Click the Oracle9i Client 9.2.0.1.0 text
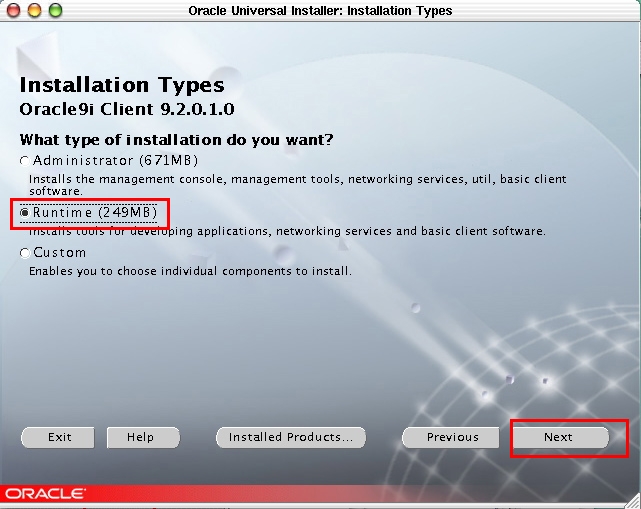This screenshot has height=509, width=641. pos(127,109)
